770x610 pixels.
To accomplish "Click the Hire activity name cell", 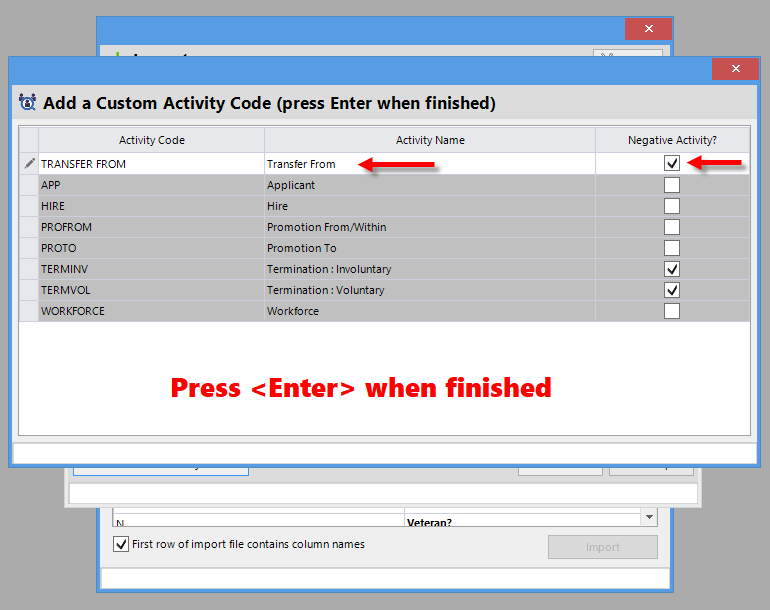I will coord(430,206).
